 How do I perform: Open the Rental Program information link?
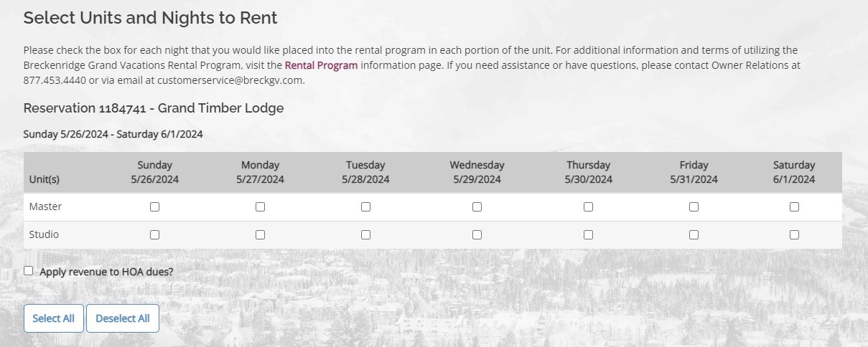tap(321, 65)
